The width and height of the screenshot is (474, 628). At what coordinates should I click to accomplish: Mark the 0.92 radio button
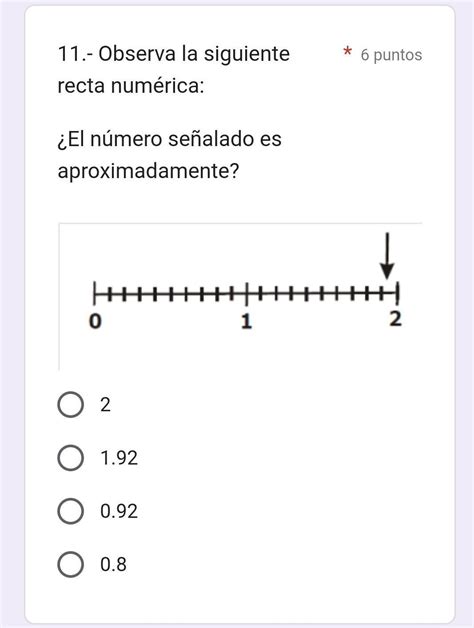71,511
